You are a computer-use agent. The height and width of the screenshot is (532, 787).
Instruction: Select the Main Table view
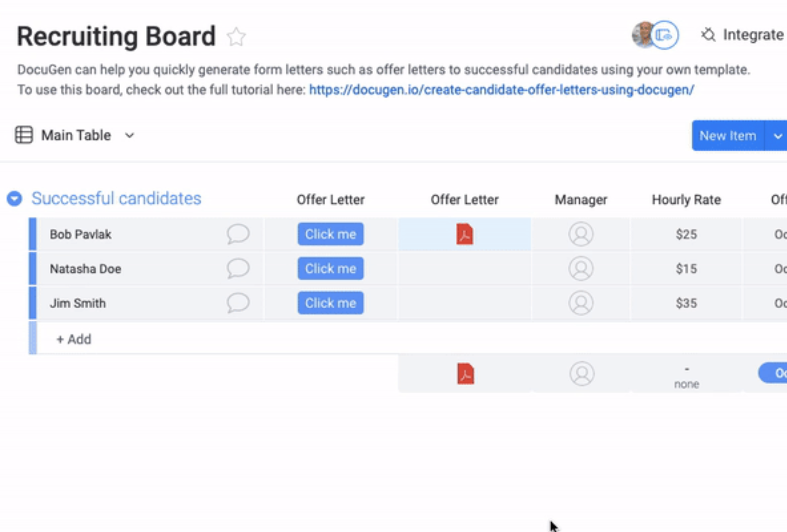75,135
